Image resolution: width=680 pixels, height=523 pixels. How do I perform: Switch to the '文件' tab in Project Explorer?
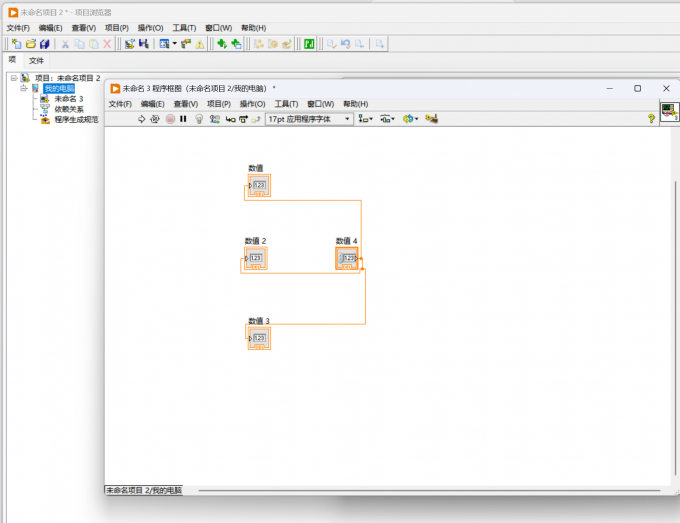(36, 60)
